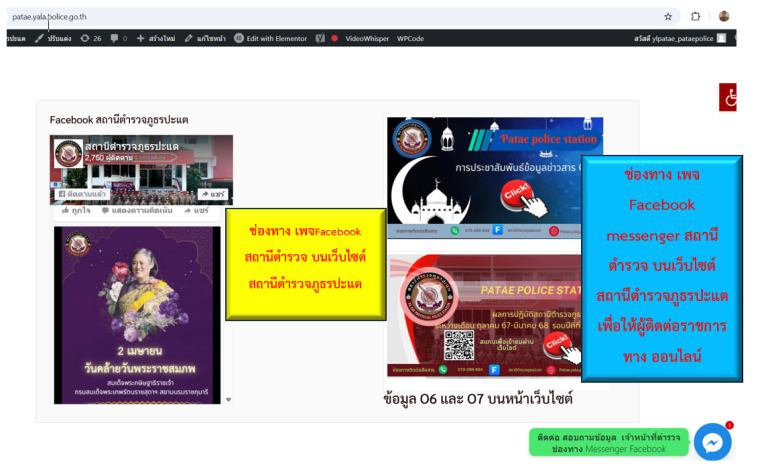Toggle the Facebook page follow button
This screenshot has width=768, height=470.
pos(87,193)
